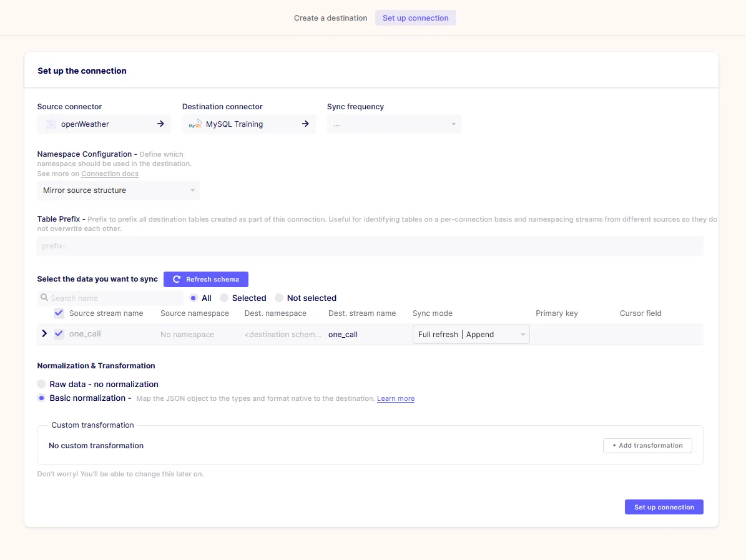Click the No namespace cell

click(187, 335)
